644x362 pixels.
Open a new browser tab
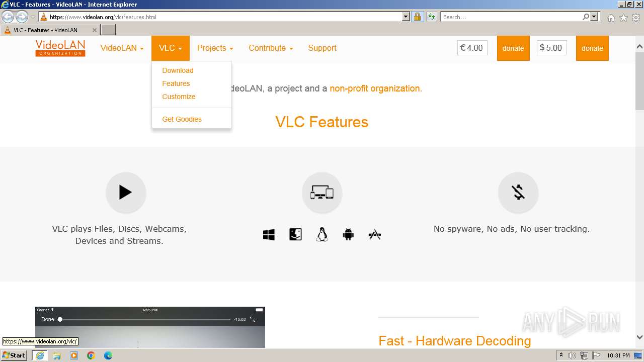tap(108, 30)
